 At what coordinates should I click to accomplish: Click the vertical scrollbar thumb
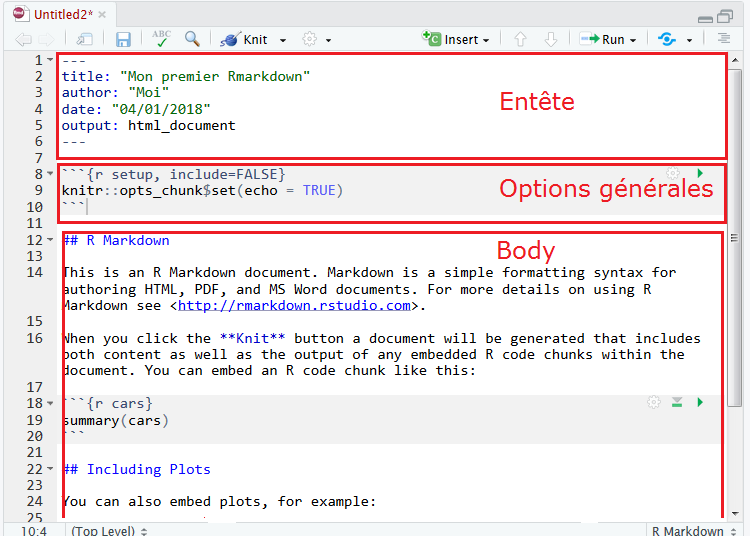734,238
